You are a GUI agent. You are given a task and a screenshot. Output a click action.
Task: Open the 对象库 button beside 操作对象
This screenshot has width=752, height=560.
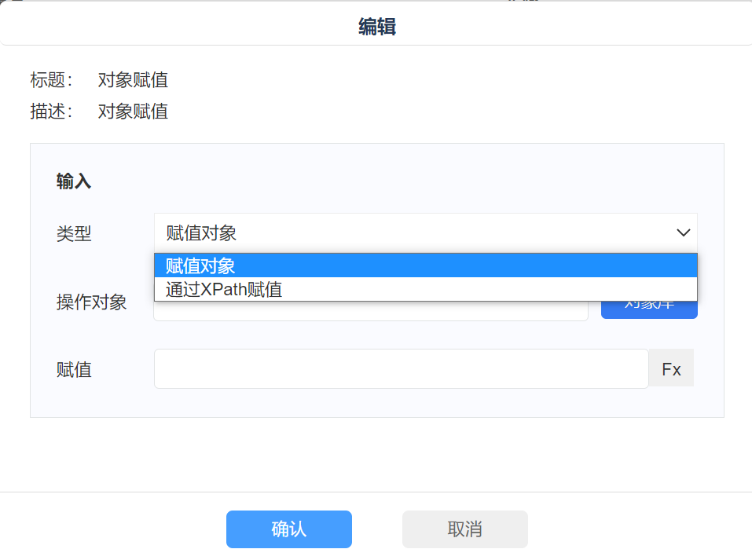tap(649, 311)
